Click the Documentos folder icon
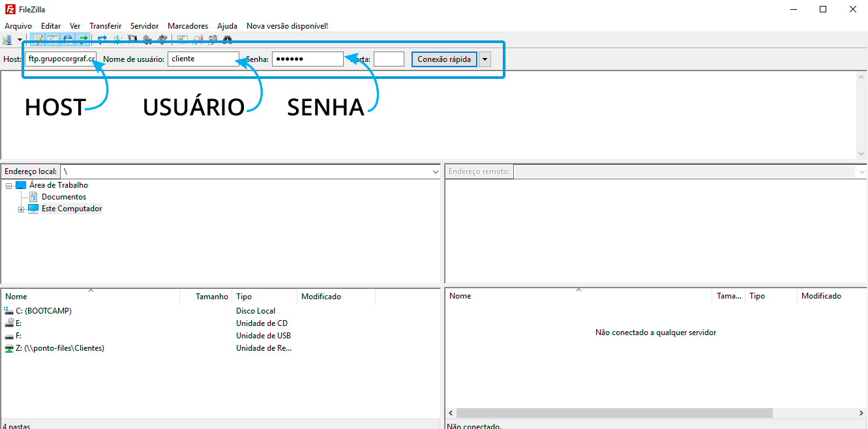Viewport: 868px width, 429px height. coord(33,197)
